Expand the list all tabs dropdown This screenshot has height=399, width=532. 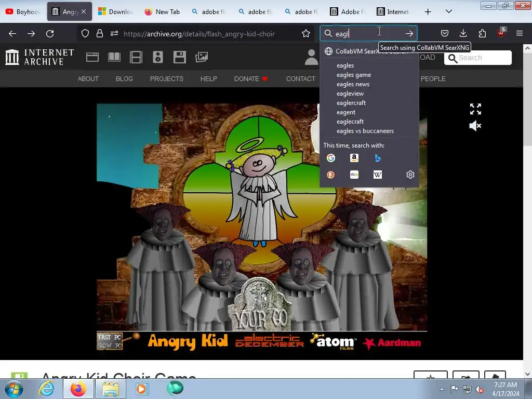click(x=448, y=11)
